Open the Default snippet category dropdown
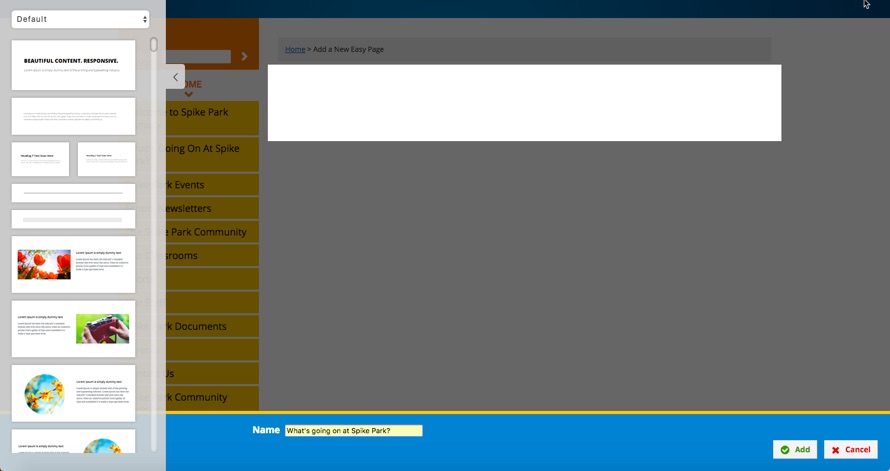This screenshot has width=890, height=471. pyautogui.click(x=80, y=19)
